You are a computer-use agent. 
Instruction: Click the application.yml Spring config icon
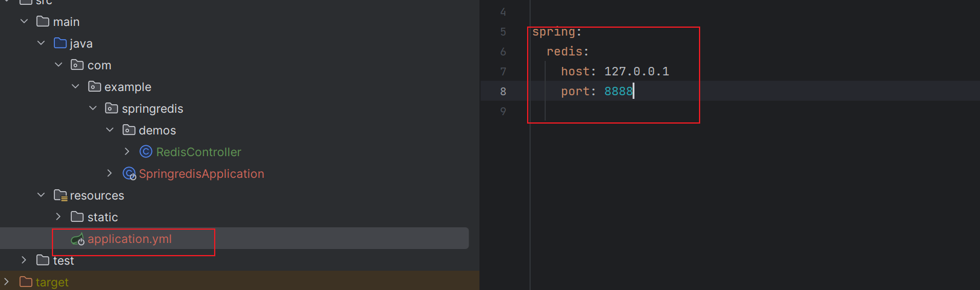pos(78,239)
